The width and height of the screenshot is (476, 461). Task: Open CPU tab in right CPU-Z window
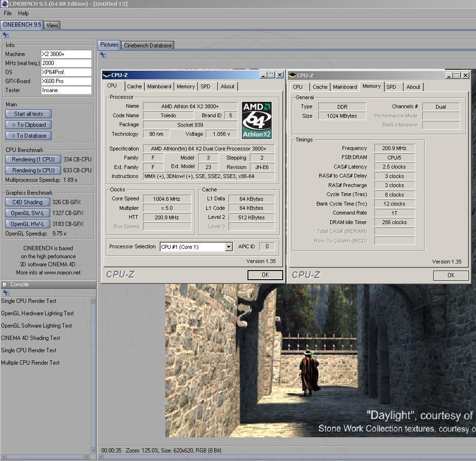coord(297,87)
